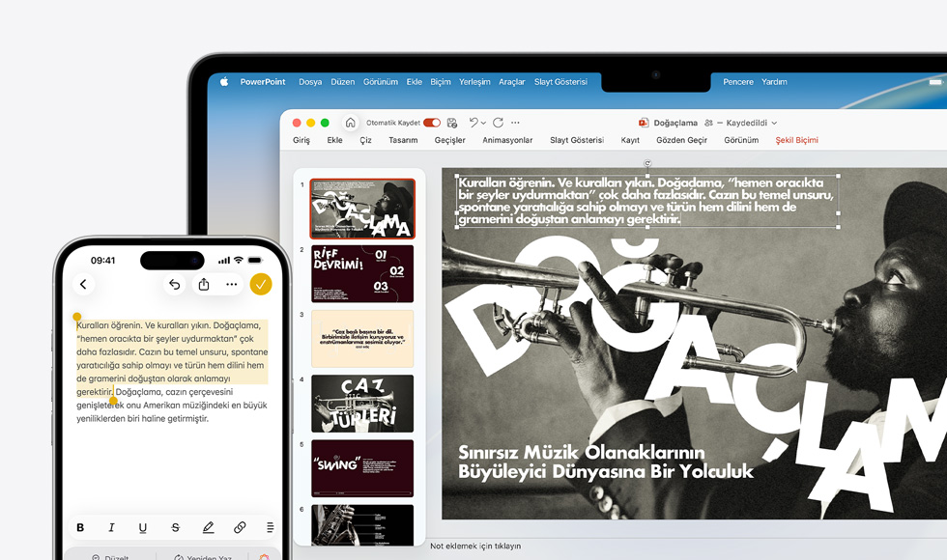The height and width of the screenshot is (560, 947).
Task: Tap the yellow checkmark confirm button
Action: click(x=259, y=284)
